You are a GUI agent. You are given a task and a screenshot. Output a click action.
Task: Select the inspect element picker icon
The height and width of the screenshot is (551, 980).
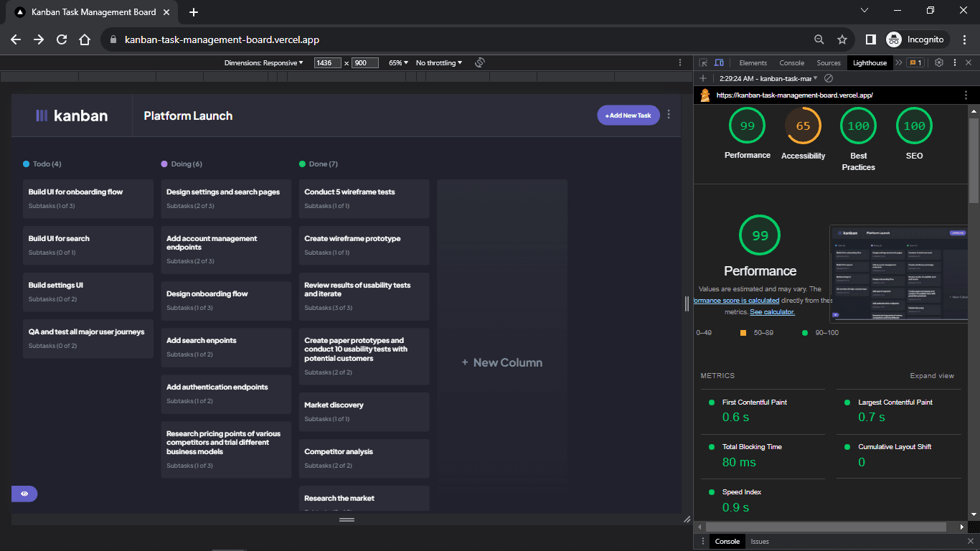pyautogui.click(x=703, y=63)
